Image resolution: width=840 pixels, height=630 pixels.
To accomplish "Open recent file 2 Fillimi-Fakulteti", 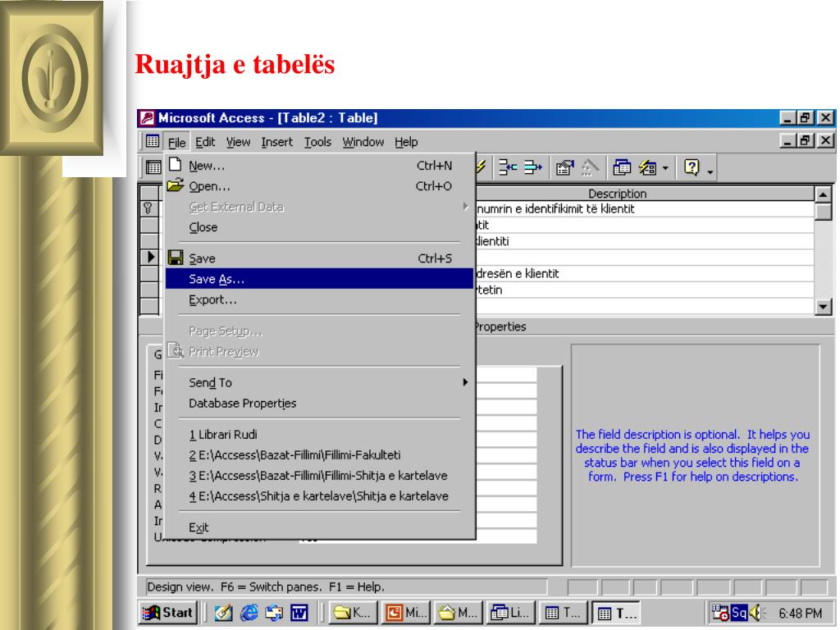I will [x=319, y=454].
